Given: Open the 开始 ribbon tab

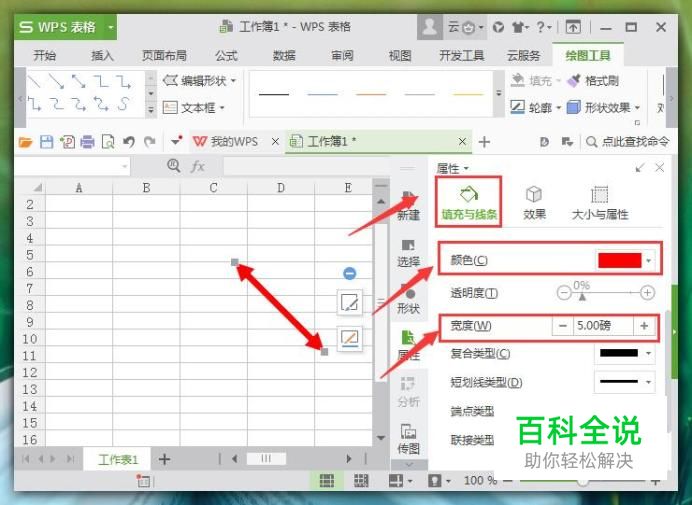Looking at the screenshot, I should pyautogui.click(x=45, y=56).
